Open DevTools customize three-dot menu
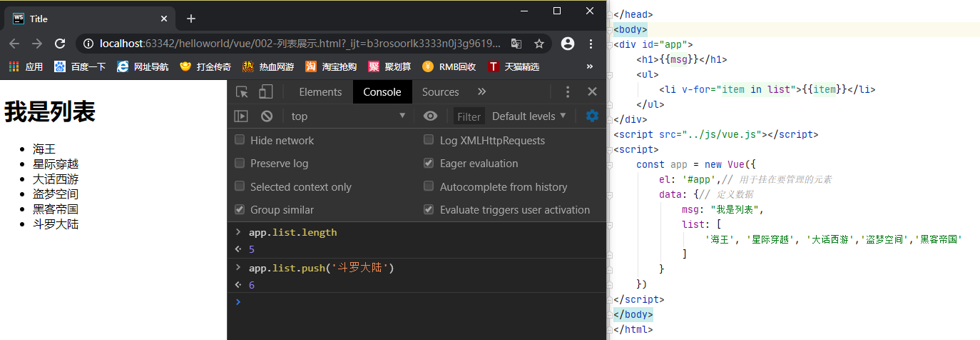Viewport: 980px width, 340px height. [x=568, y=91]
